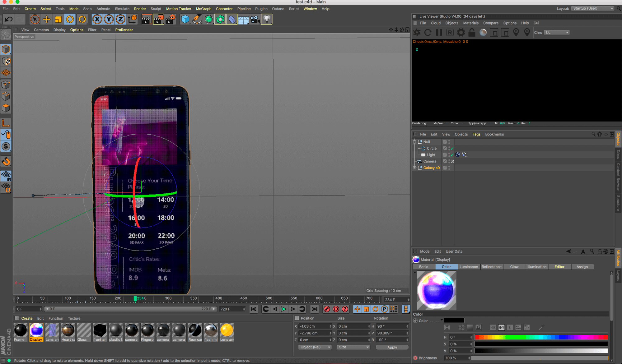Open the Object (Rel) coordinate dropdown
Image resolution: width=622 pixels, height=364 pixels.
(x=315, y=347)
